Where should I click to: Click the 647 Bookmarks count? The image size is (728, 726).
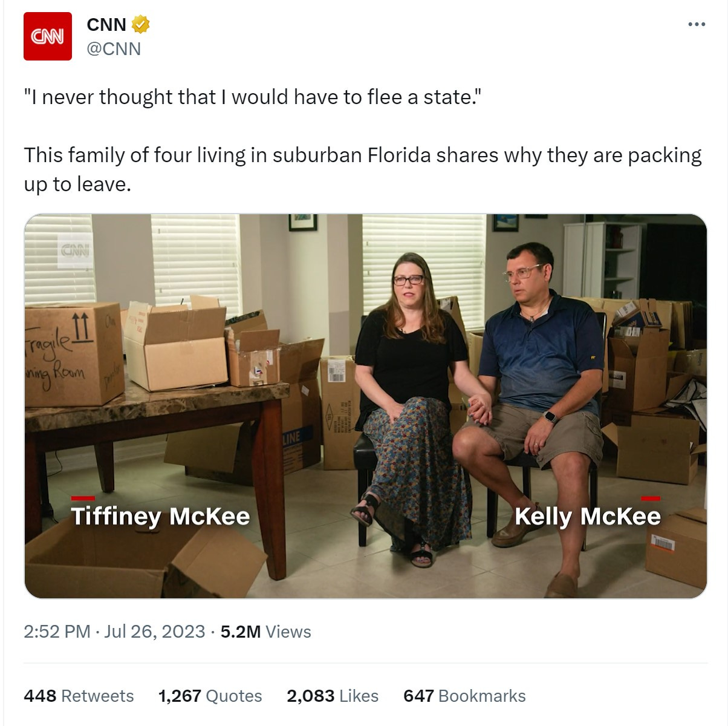(464, 696)
